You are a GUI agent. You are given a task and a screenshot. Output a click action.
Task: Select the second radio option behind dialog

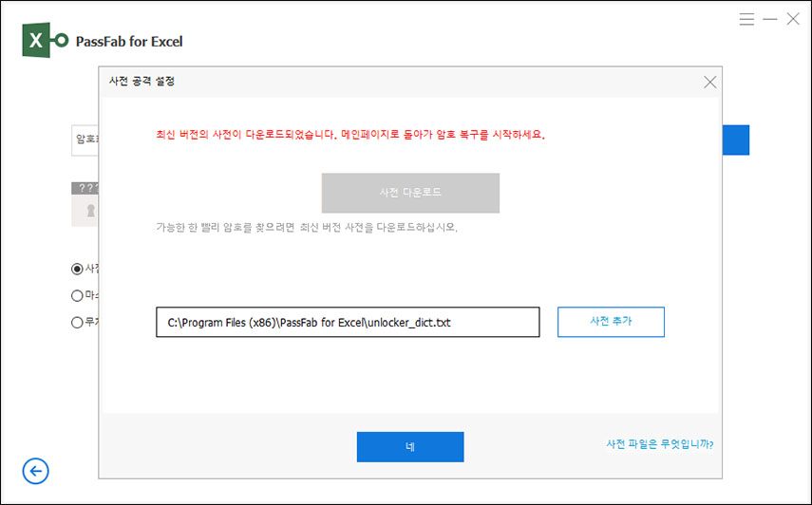tap(77, 295)
